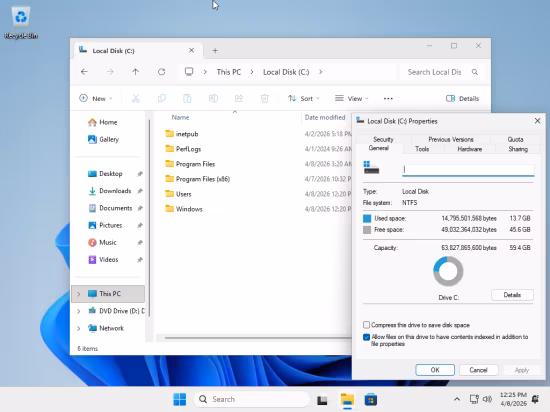Sort by the Name column header

pyautogui.click(x=180, y=117)
